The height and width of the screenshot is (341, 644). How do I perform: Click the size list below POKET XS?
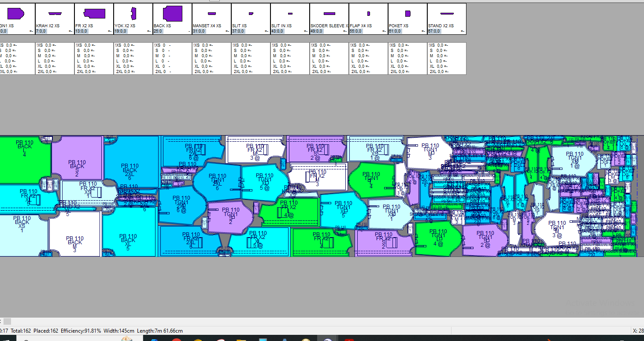coord(407,59)
